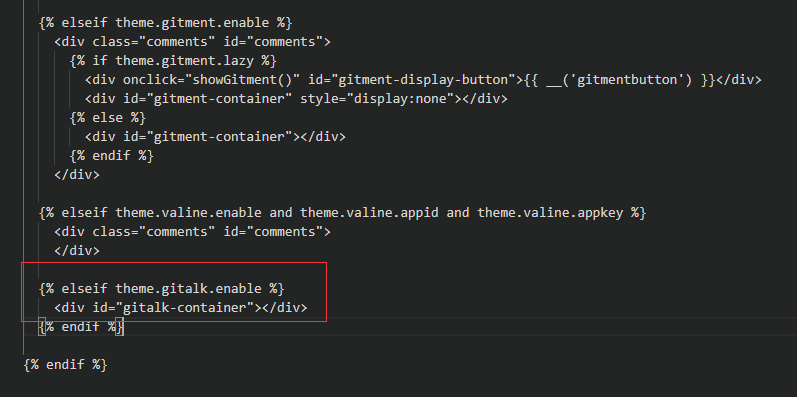Screen dimensions: 797x397
Task: Click the indented endif below gitalk-container
Action: pos(81,327)
